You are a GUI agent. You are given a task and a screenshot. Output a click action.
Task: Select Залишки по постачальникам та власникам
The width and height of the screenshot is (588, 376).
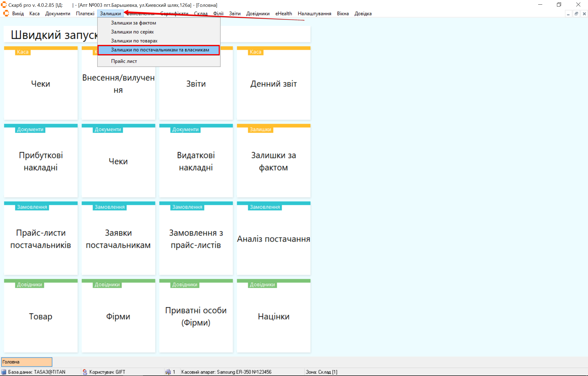(x=160, y=50)
